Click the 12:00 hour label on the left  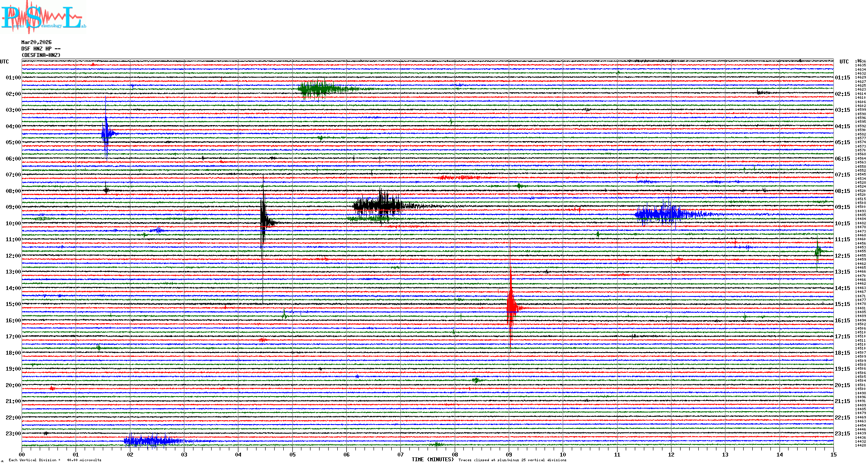pos(13,256)
